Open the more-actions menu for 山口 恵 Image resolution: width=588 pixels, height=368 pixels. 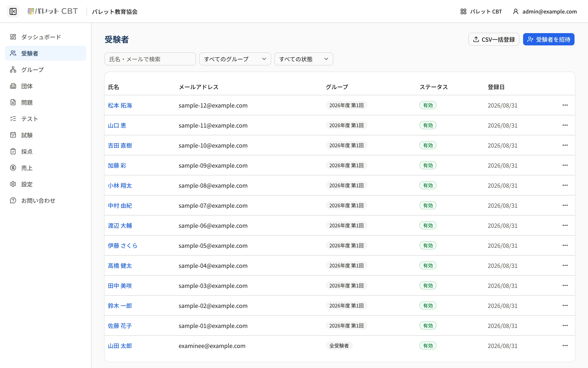click(x=565, y=125)
